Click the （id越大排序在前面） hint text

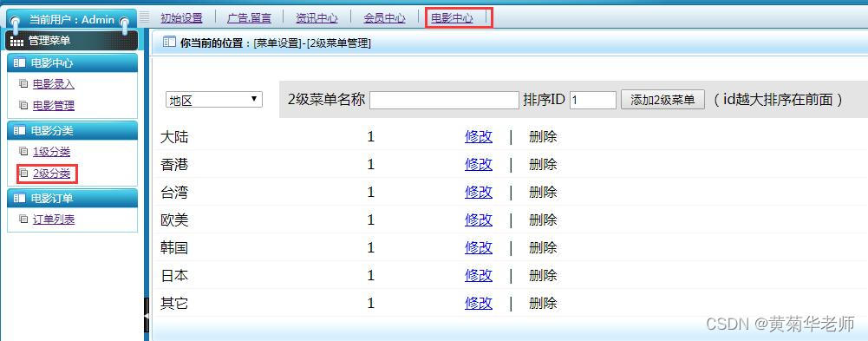click(778, 100)
